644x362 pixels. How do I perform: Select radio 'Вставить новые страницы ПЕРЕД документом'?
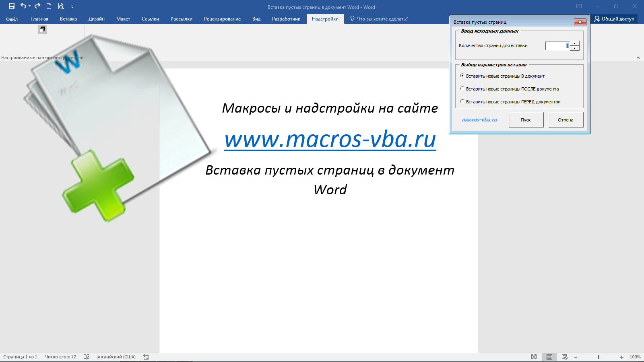462,101
